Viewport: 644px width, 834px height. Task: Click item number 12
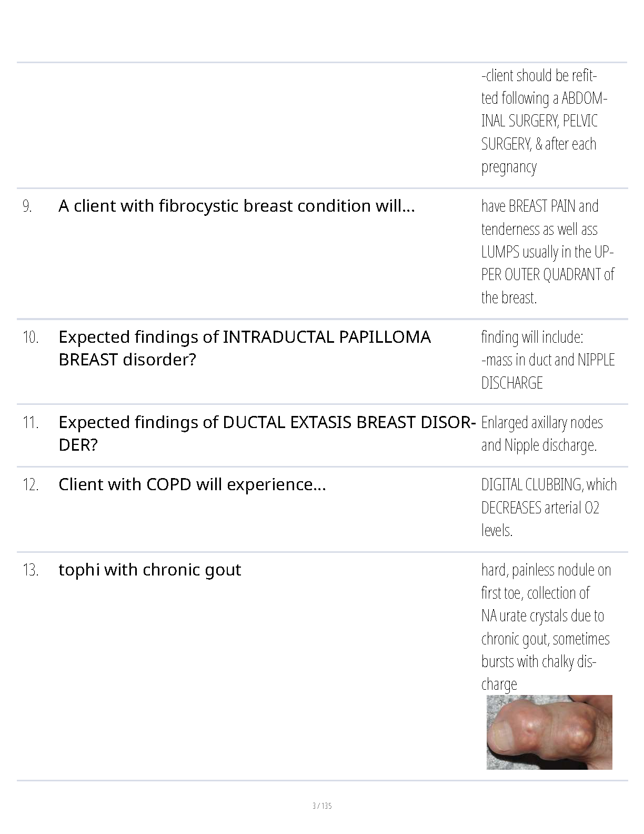click(x=31, y=485)
